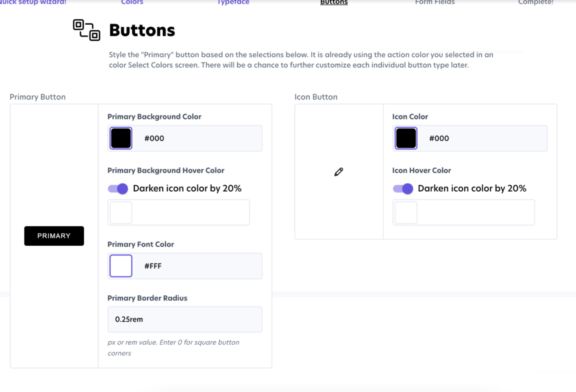Select the Buttons step tab
Viewport: 576px width, 392px height.
click(334, 3)
